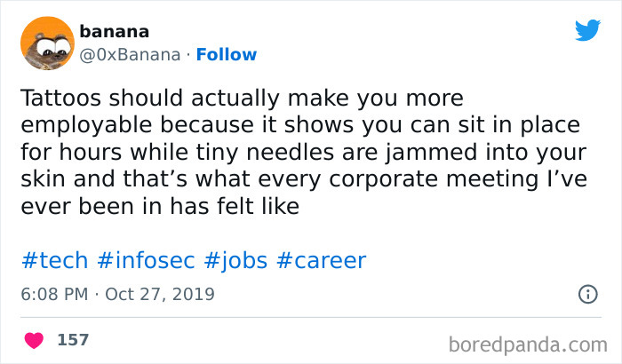Viewport: 622px width, 364px height.
Task: Open the Oct 27, 2019 date link
Action: [x=159, y=293]
